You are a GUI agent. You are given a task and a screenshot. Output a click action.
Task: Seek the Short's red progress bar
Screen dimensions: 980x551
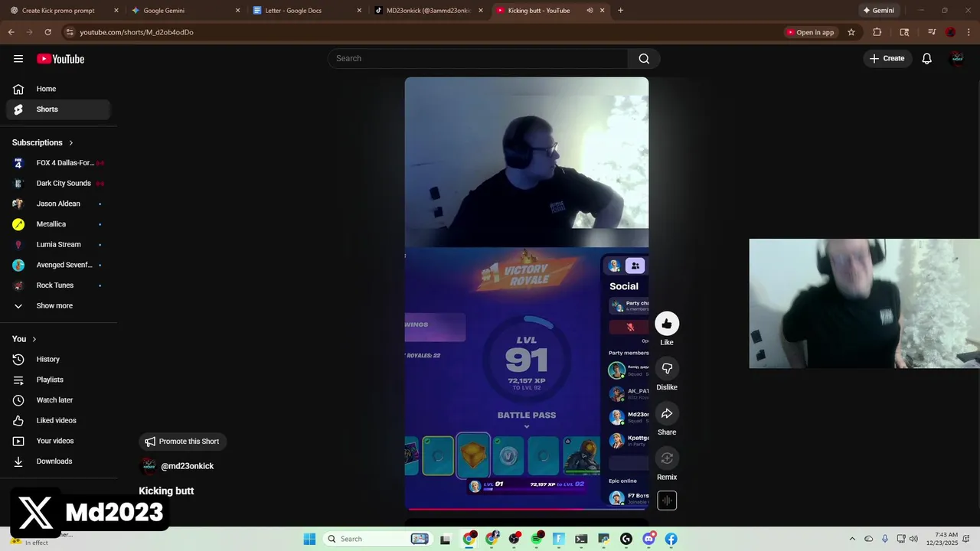pyautogui.click(x=527, y=508)
